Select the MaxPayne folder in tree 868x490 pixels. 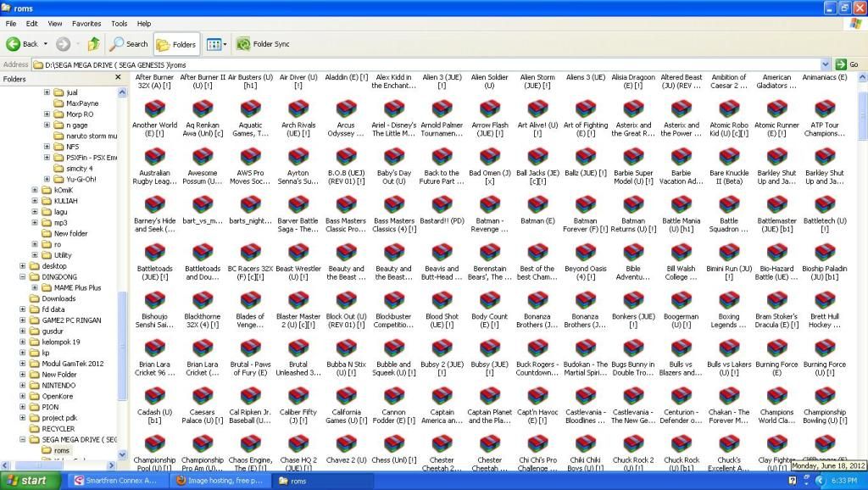[82, 103]
